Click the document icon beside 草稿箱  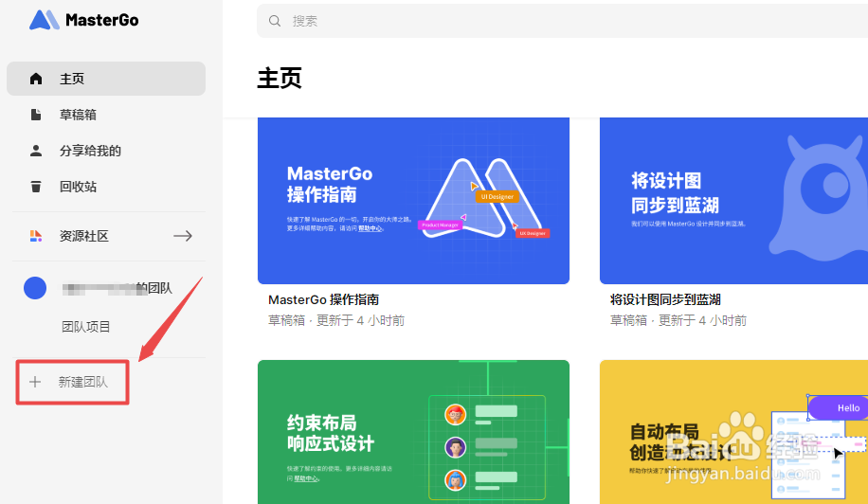36,115
